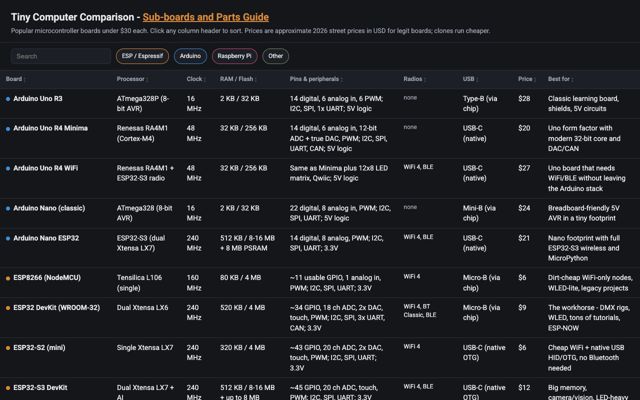This screenshot has width=640, height=400.
Task: Click the 80 KB / 4 MB memory cell
Action: pos(240,278)
